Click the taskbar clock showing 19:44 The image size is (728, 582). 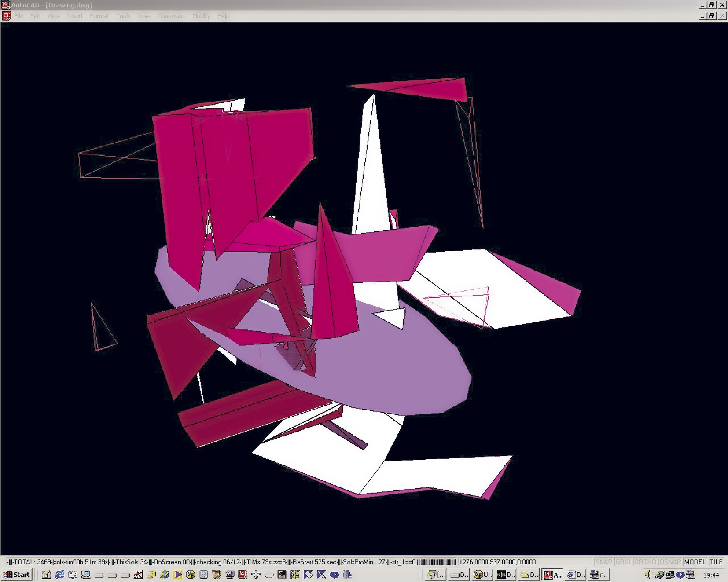pyautogui.click(x=711, y=575)
